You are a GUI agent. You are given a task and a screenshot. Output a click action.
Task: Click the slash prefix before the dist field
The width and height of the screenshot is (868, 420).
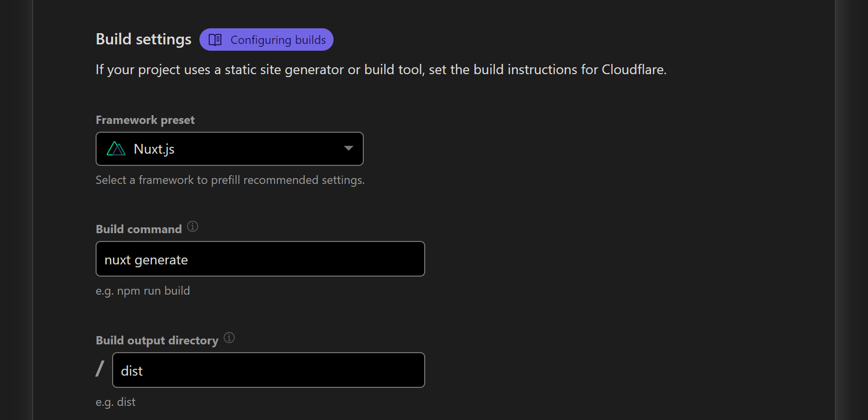[99, 369]
